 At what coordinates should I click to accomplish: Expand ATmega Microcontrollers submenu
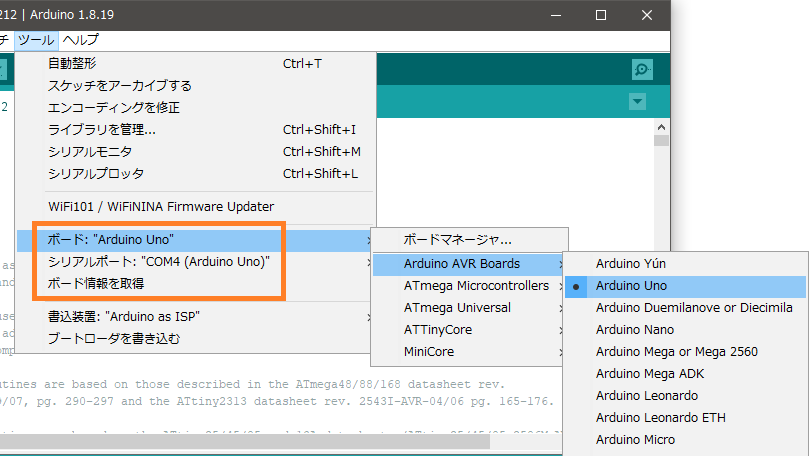[x=469, y=286]
